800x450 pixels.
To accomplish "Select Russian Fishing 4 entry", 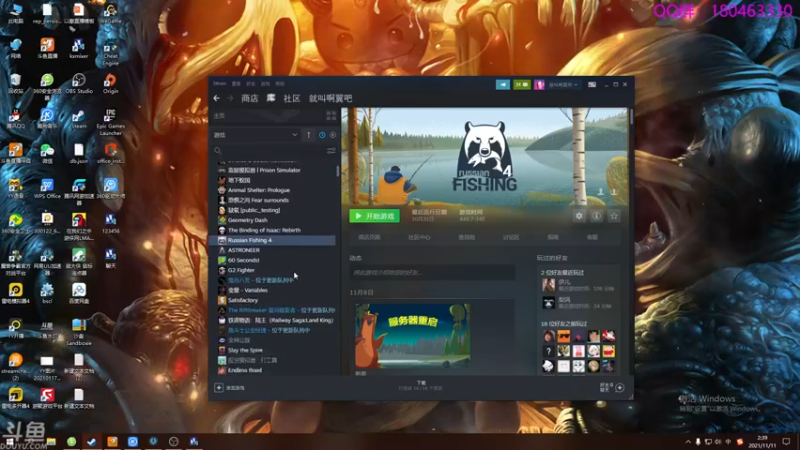I will click(273, 240).
